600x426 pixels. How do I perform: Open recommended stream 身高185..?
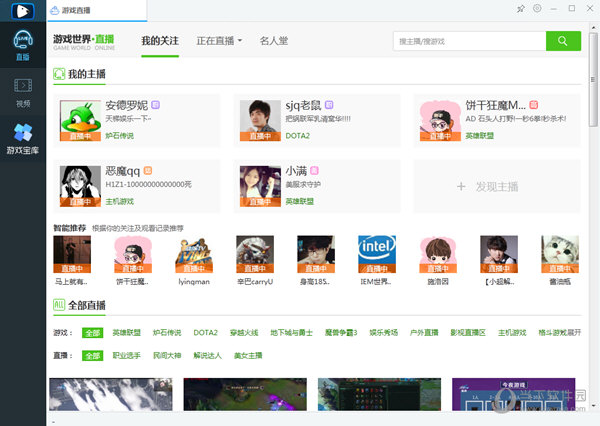coord(316,254)
